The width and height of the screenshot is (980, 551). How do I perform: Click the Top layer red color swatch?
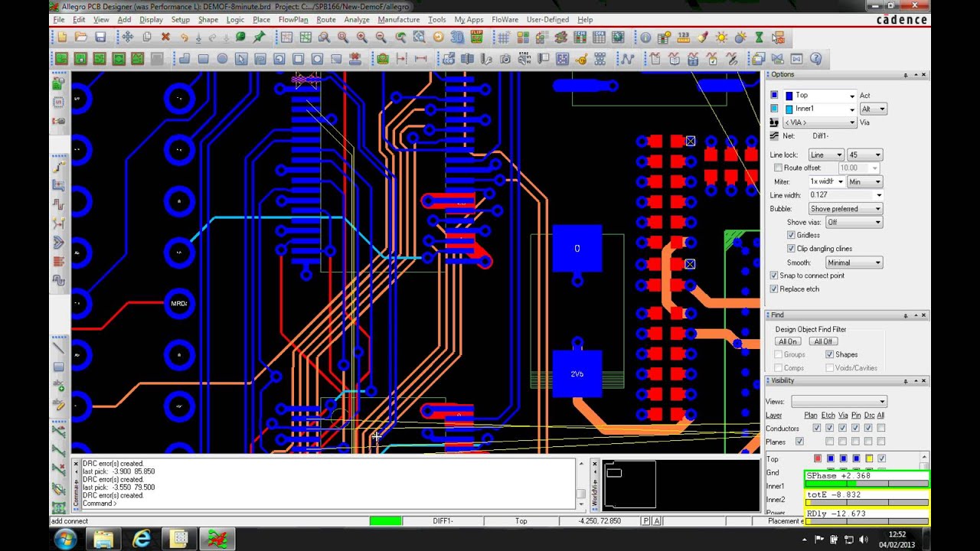[x=818, y=458]
